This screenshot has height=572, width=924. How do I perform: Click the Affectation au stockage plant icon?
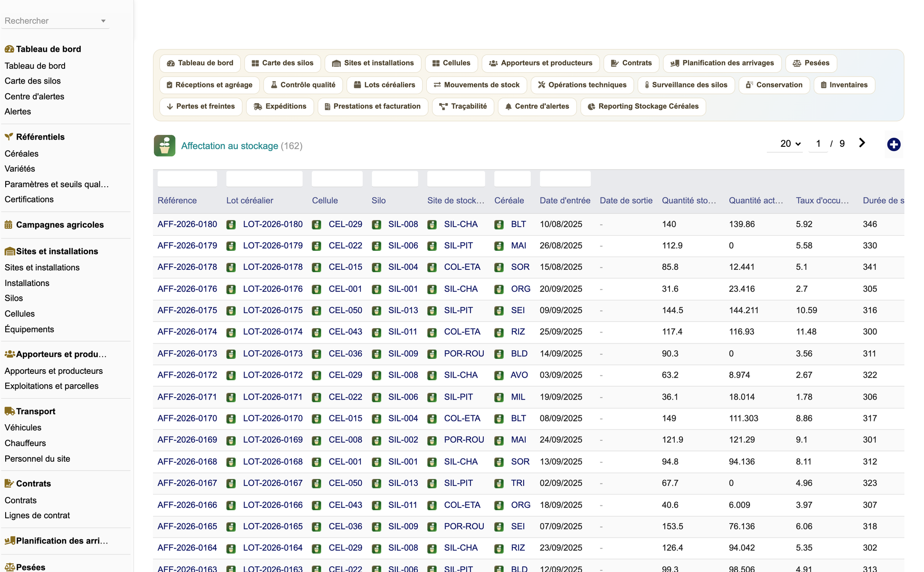pos(165,146)
